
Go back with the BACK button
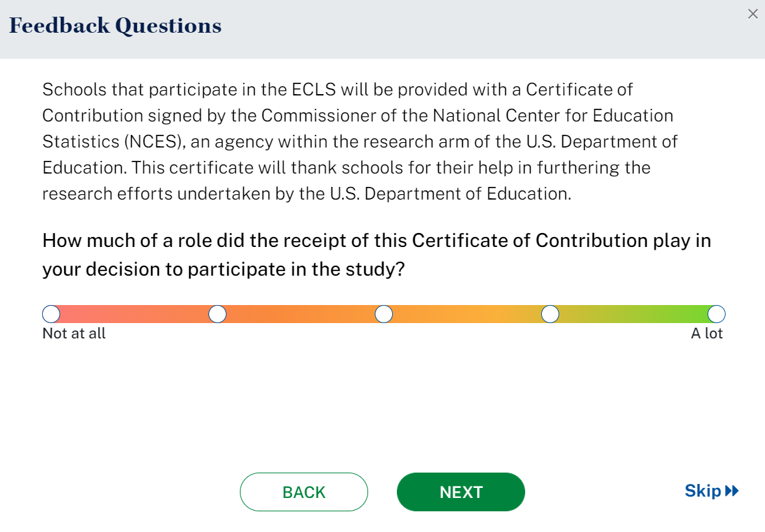(x=304, y=492)
